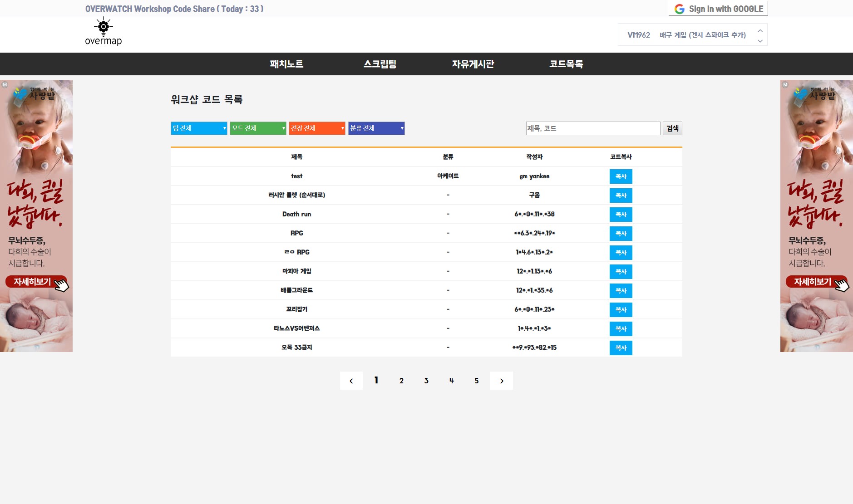
Task: Copy code for the test row
Action: (621, 176)
